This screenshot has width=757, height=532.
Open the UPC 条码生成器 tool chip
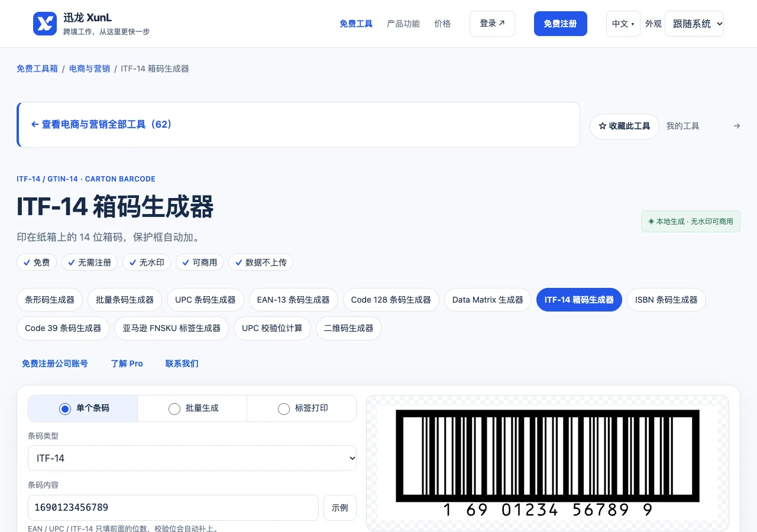[x=205, y=300]
